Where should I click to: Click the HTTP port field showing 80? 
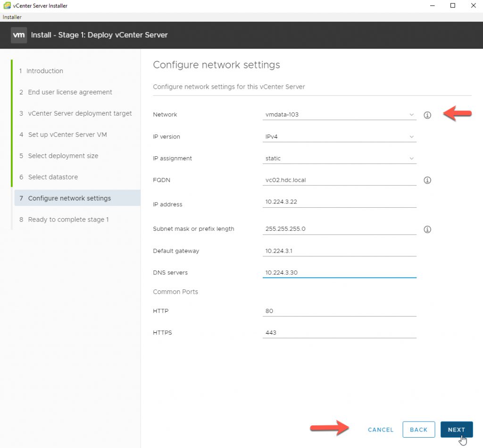[x=340, y=311]
